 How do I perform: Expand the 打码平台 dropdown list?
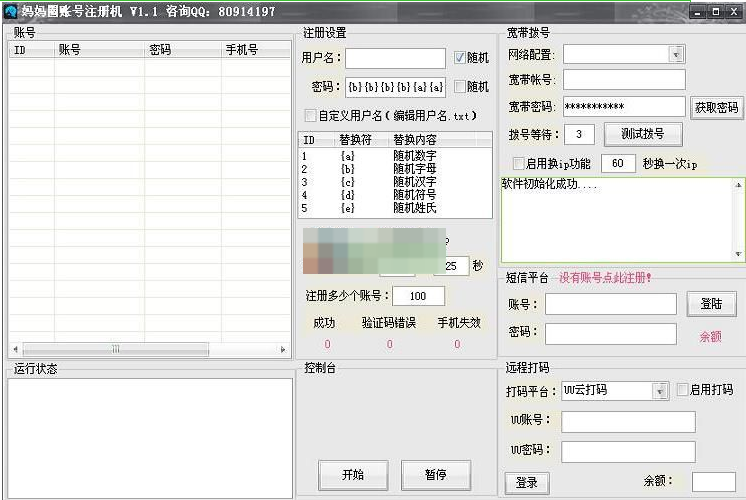coord(660,390)
